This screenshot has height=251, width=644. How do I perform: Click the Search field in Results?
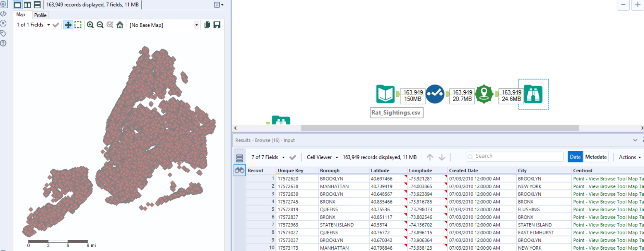coord(515,156)
